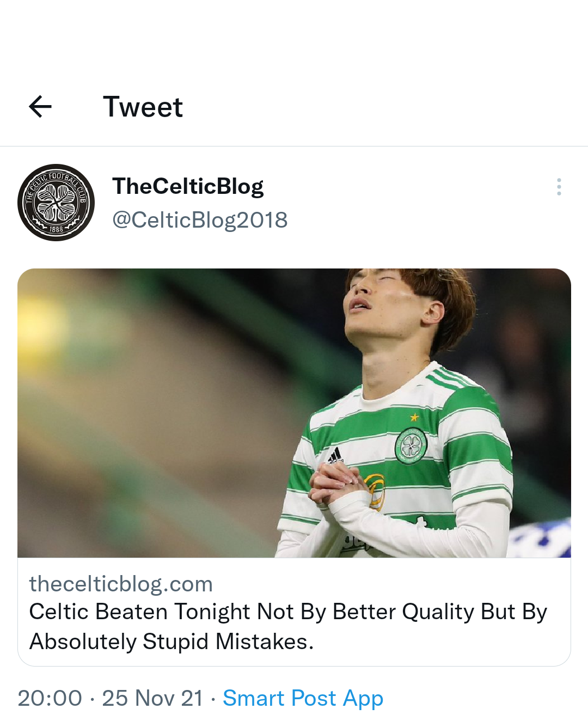The width and height of the screenshot is (588, 727).
Task: Visit the thecelticblog.com domain text
Action: coord(121,584)
